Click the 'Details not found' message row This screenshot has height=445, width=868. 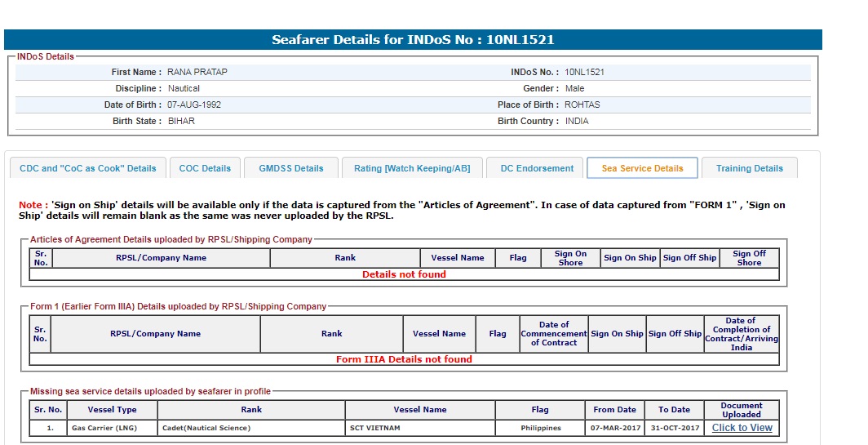point(404,274)
